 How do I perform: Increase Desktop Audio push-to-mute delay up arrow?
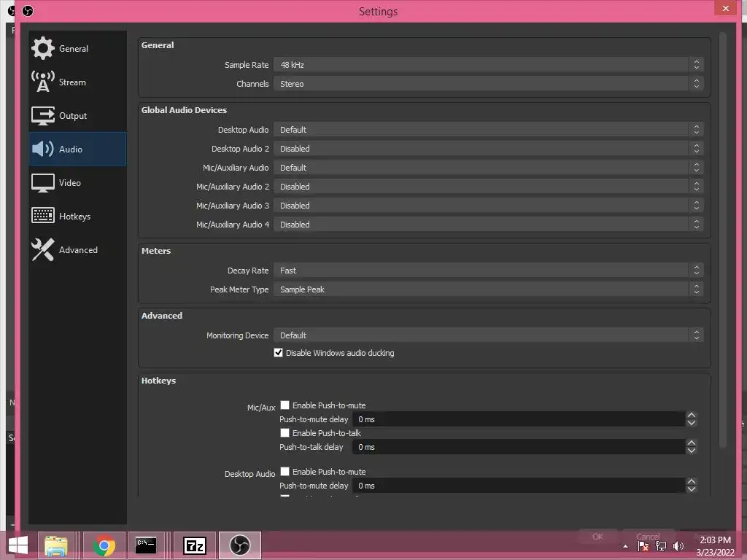[x=692, y=482]
